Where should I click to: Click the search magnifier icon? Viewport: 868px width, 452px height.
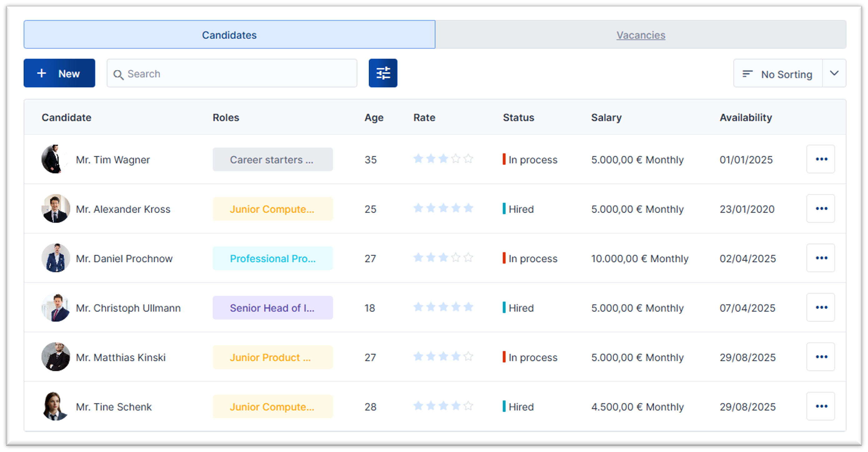[118, 74]
